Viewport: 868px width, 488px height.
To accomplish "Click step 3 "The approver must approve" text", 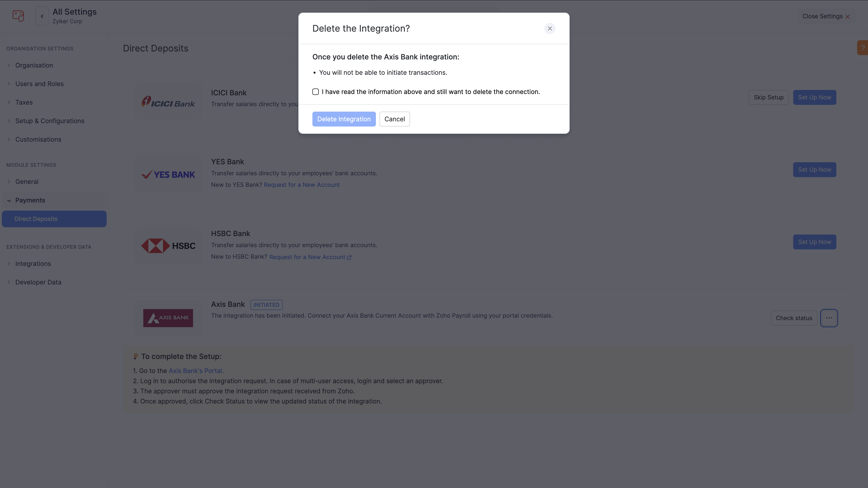I will click(x=244, y=391).
